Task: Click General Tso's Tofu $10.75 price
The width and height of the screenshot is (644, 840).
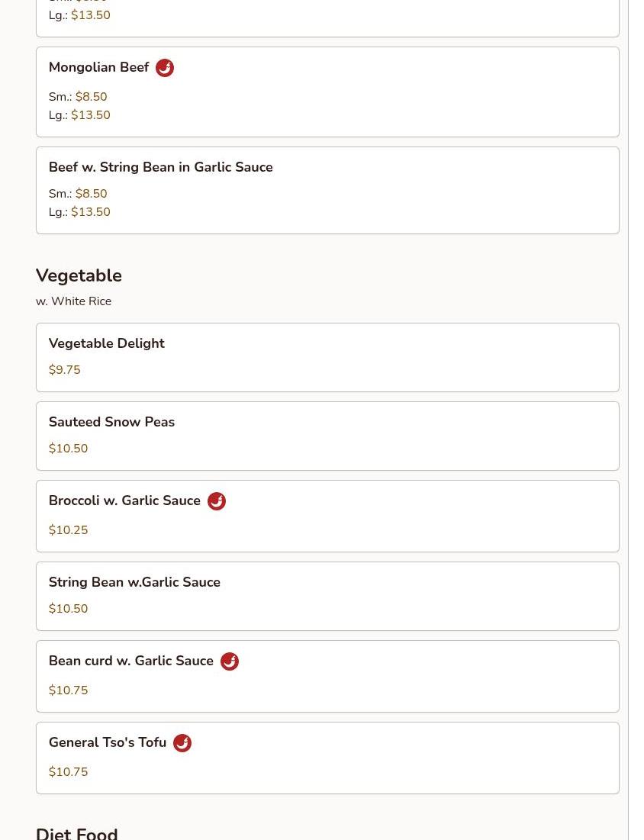Action: coord(68,772)
